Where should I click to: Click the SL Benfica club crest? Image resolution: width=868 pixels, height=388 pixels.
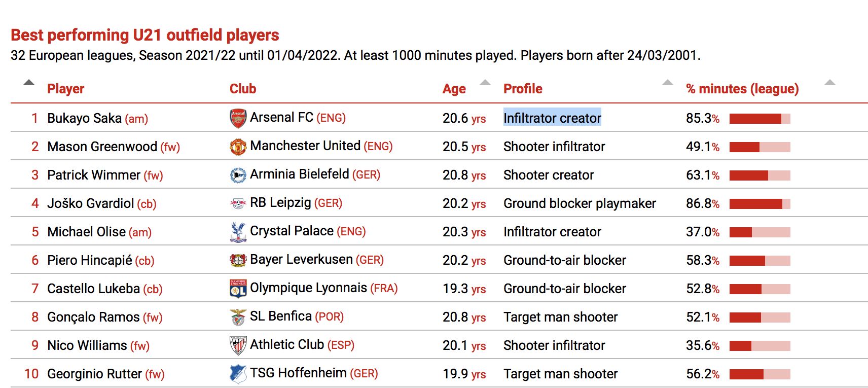[238, 317]
